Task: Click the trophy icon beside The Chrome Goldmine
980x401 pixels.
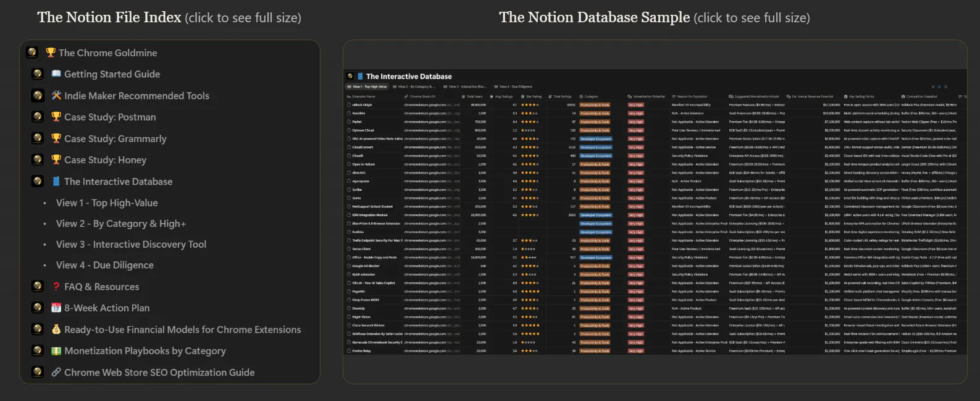Action: [x=51, y=53]
